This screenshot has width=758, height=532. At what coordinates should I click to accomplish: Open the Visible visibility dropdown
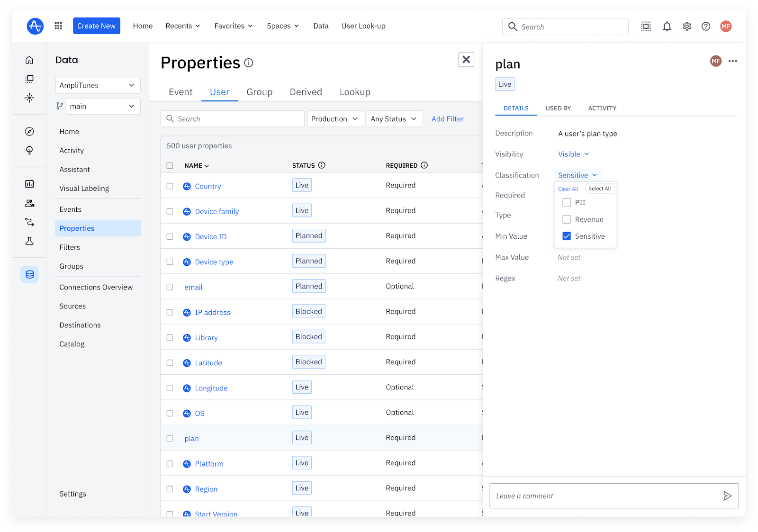point(573,154)
